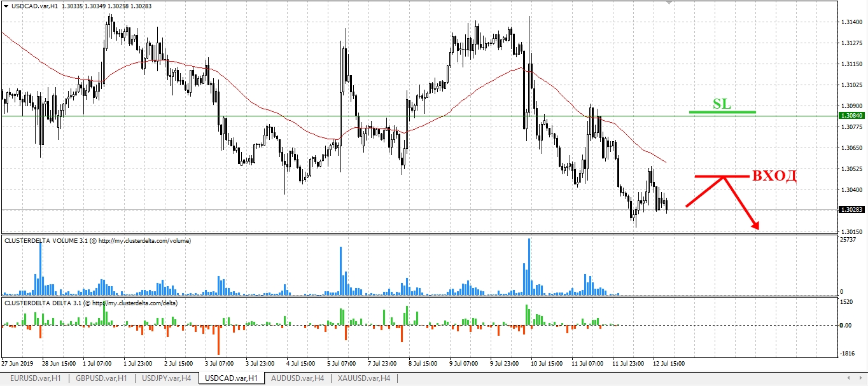Click the 1.31025 price scale value
This screenshot has height=386, width=868.
coord(851,85)
